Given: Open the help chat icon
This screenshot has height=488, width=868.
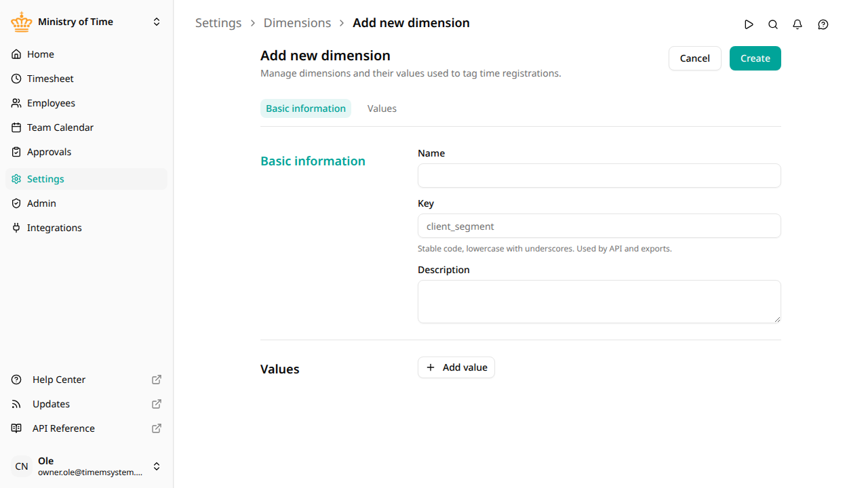Looking at the screenshot, I should 823,24.
